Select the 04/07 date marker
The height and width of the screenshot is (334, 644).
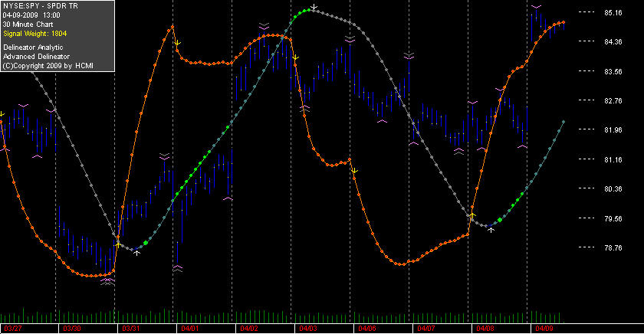click(426, 329)
